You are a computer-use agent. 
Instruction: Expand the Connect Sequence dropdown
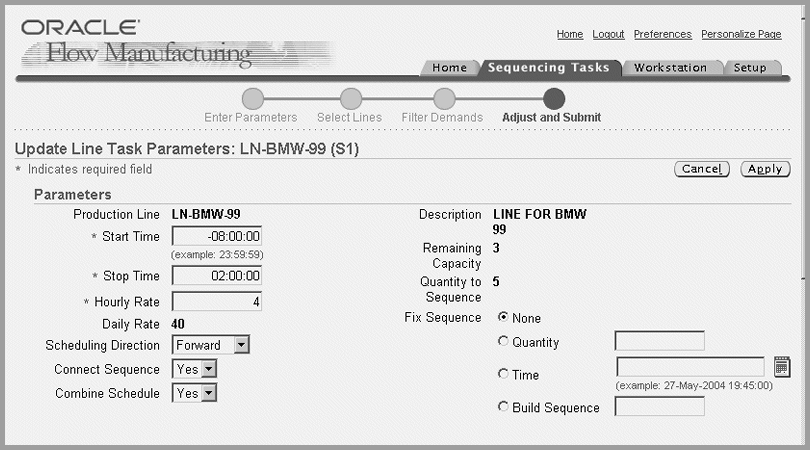194,369
